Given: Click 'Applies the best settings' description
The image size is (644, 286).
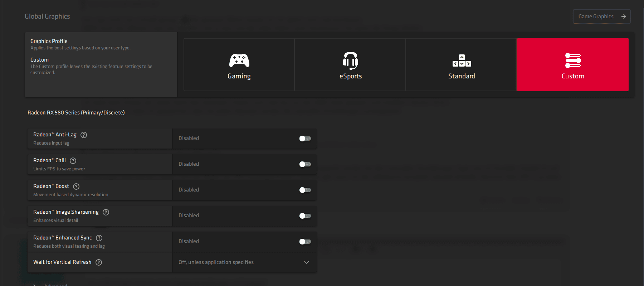Looking at the screenshot, I should [x=80, y=48].
